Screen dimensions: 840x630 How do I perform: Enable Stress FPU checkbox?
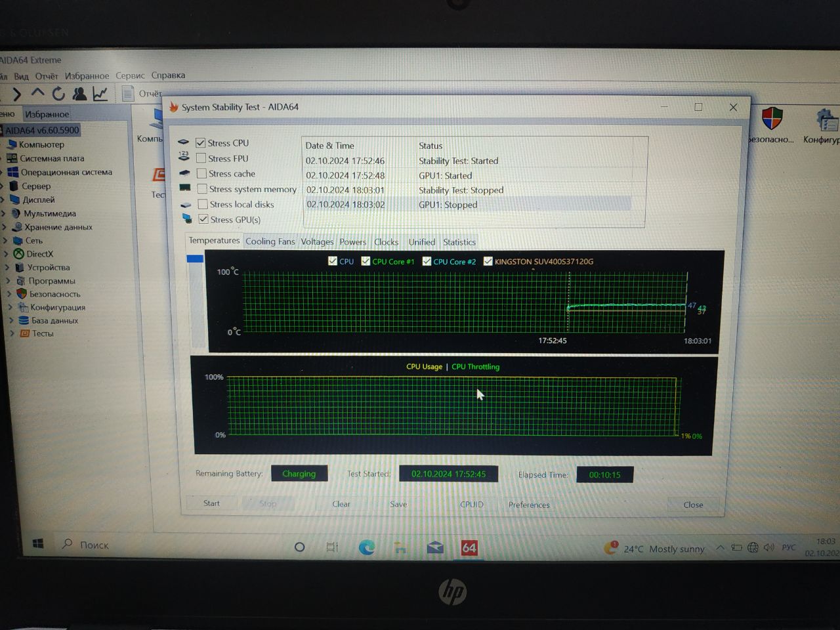[201, 158]
